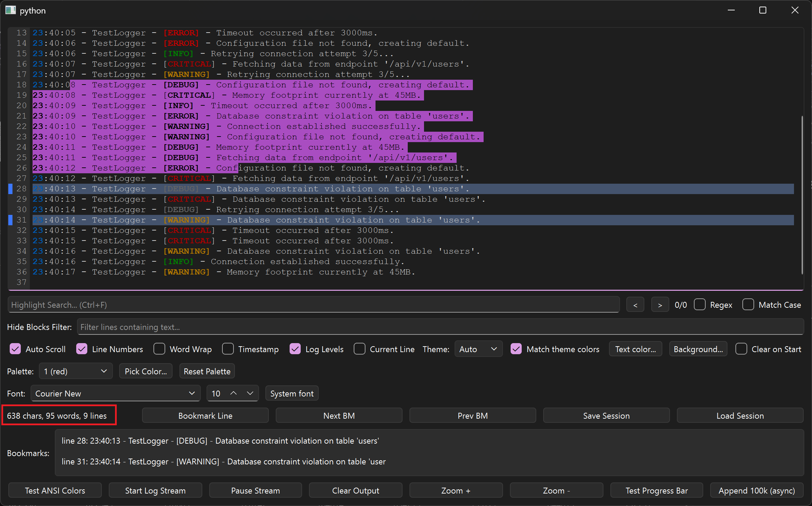Clear the output log
812x506 pixels.
(x=355, y=490)
